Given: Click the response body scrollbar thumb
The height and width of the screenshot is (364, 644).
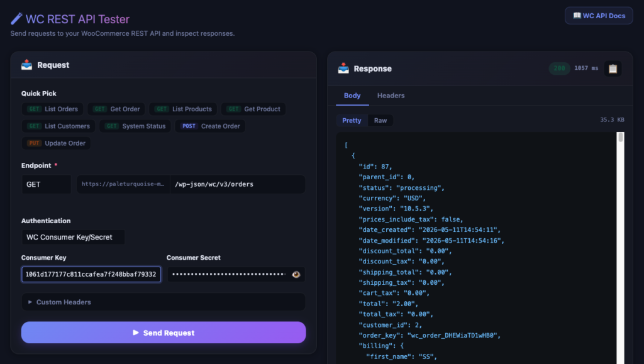Looking at the screenshot, I should [621, 137].
